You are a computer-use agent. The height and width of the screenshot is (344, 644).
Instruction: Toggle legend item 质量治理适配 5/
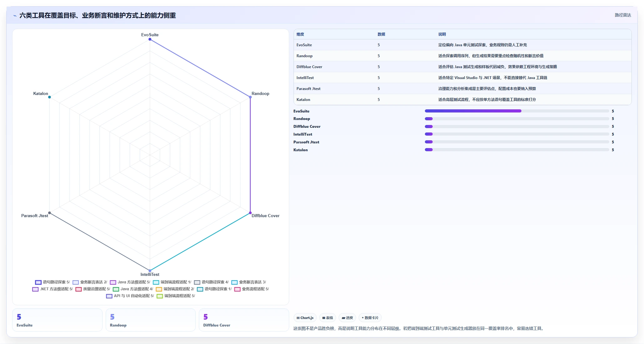coord(93,289)
